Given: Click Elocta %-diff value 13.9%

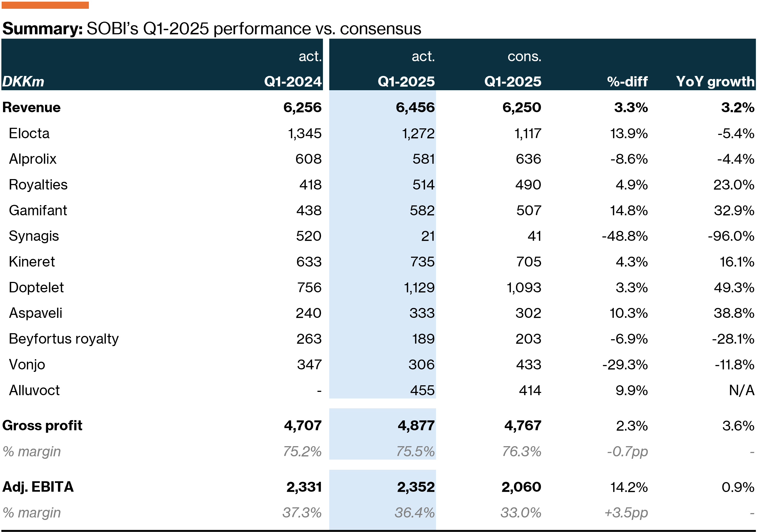Looking at the screenshot, I should [629, 134].
